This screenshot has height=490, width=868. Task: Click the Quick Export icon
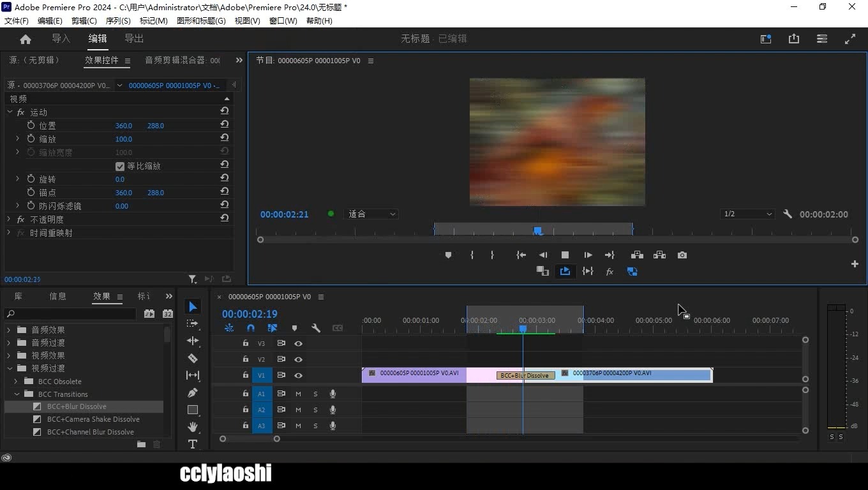[794, 39]
